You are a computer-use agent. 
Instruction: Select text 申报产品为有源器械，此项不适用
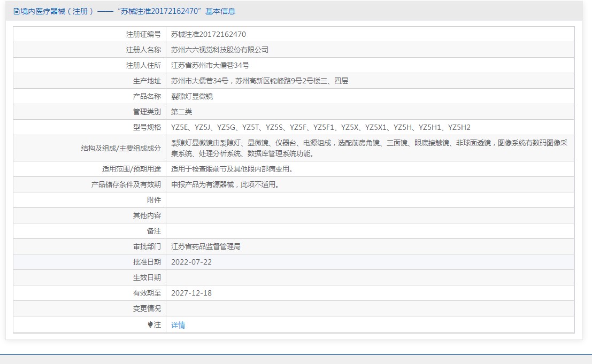click(225, 184)
